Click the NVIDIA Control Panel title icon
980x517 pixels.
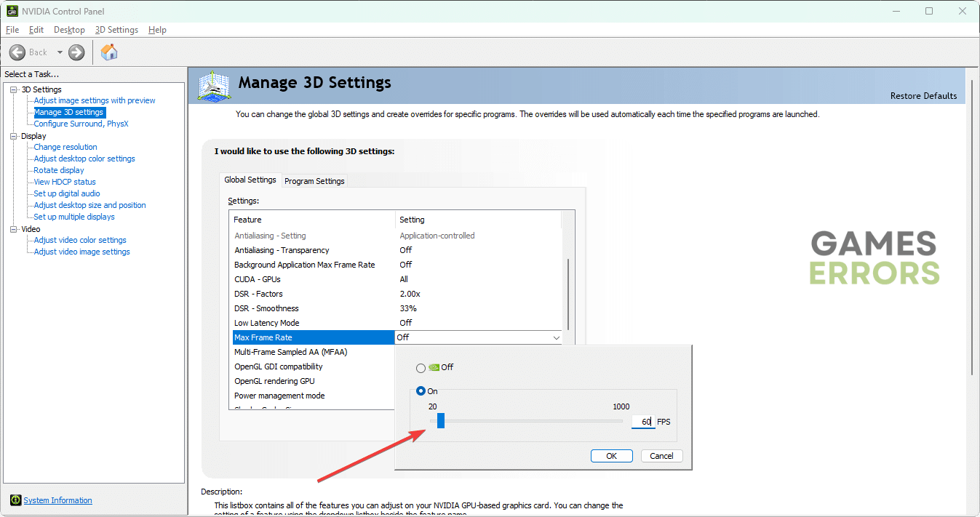click(x=12, y=11)
